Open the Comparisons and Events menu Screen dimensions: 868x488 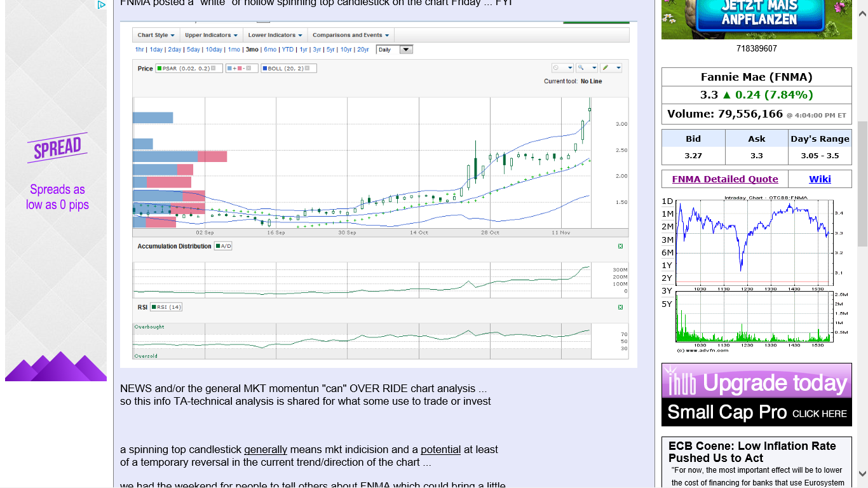pyautogui.click(x=351, y=35)
